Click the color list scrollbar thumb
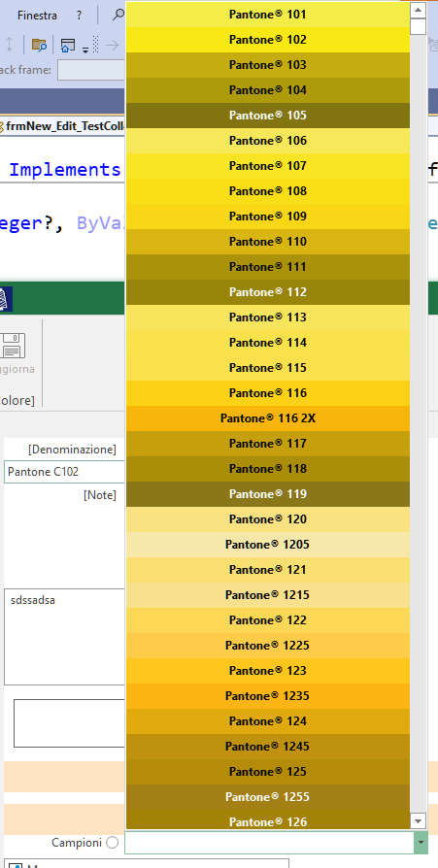438x868 pixels. click(x=418, y=26)
